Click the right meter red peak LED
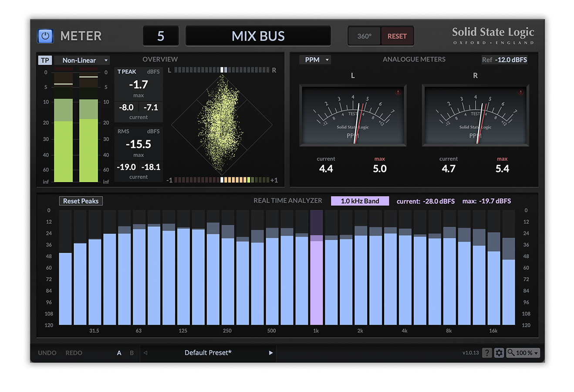Screen dimensions: 574x392 click(x=520, y=92)
